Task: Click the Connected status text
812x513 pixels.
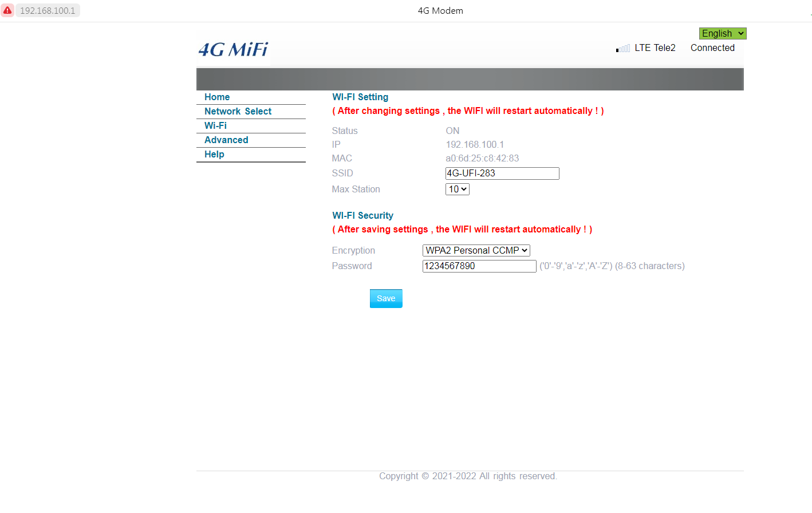Action: pyautogui.click(x=712, y=48)
